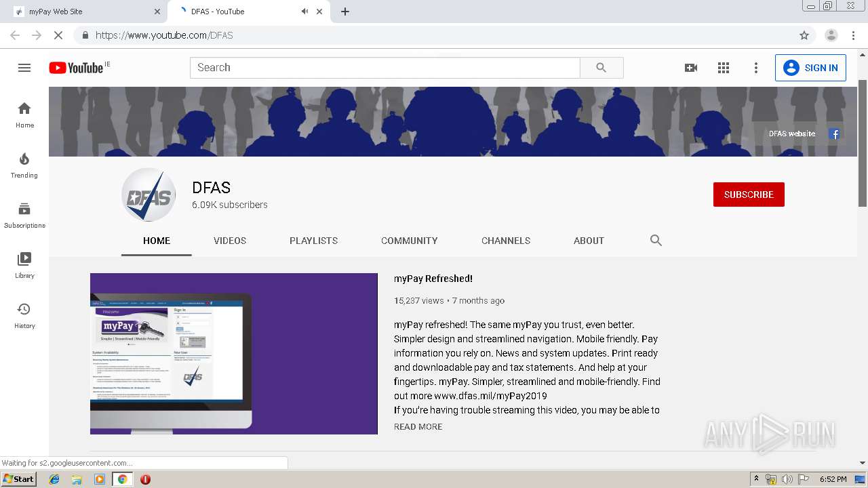Open the Chrome three-dot menu
The image size is (868, 488).
(854, 35)
